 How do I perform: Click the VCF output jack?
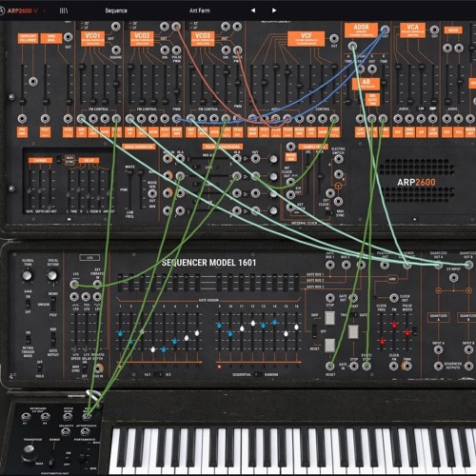pos(334,39)
